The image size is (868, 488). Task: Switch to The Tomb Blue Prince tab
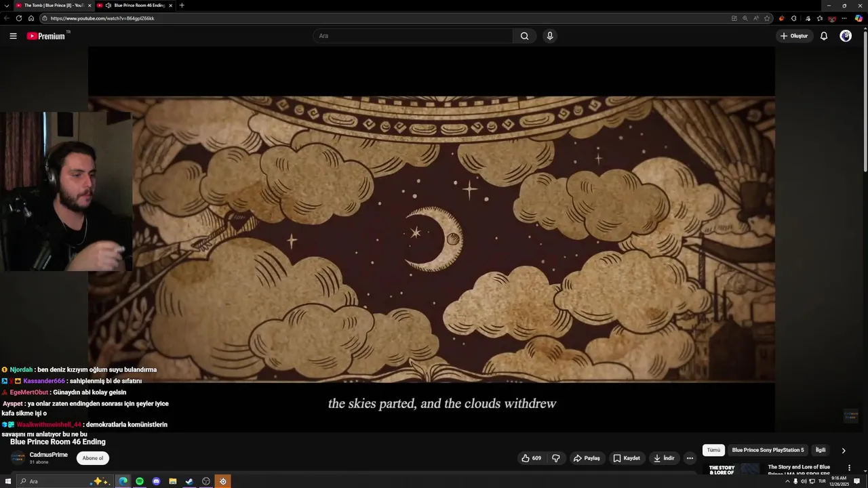(53, 5)
